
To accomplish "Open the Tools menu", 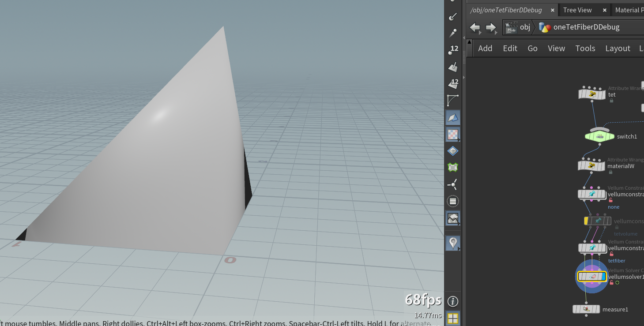I will tap(585, 49).
